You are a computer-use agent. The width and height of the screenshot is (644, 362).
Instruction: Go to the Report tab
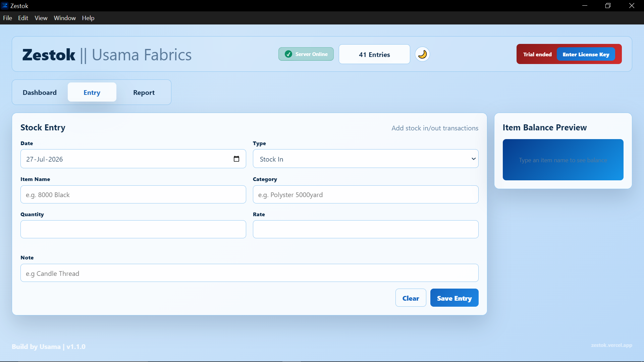pos(144,93)
